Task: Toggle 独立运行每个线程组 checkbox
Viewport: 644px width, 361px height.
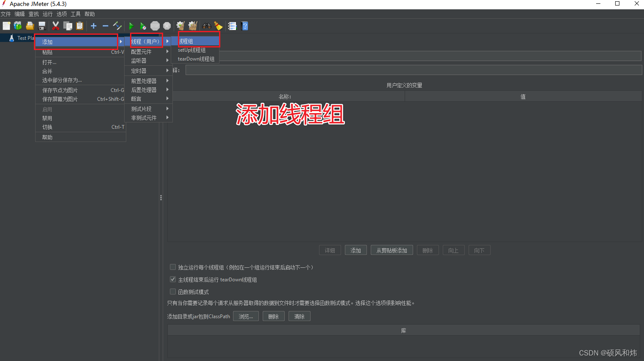Action: click(x=173, y=267)
